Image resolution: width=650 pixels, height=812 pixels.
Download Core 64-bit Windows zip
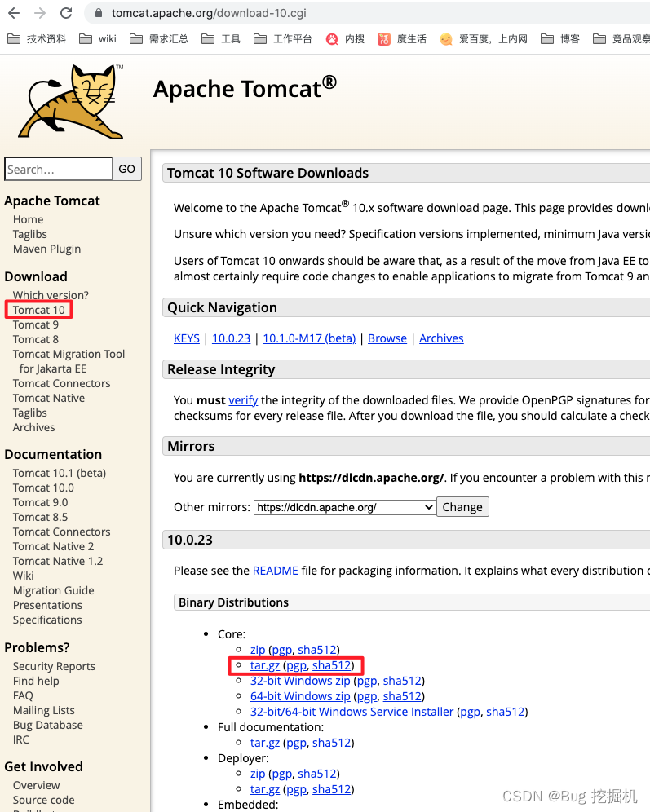pos(300,696)
